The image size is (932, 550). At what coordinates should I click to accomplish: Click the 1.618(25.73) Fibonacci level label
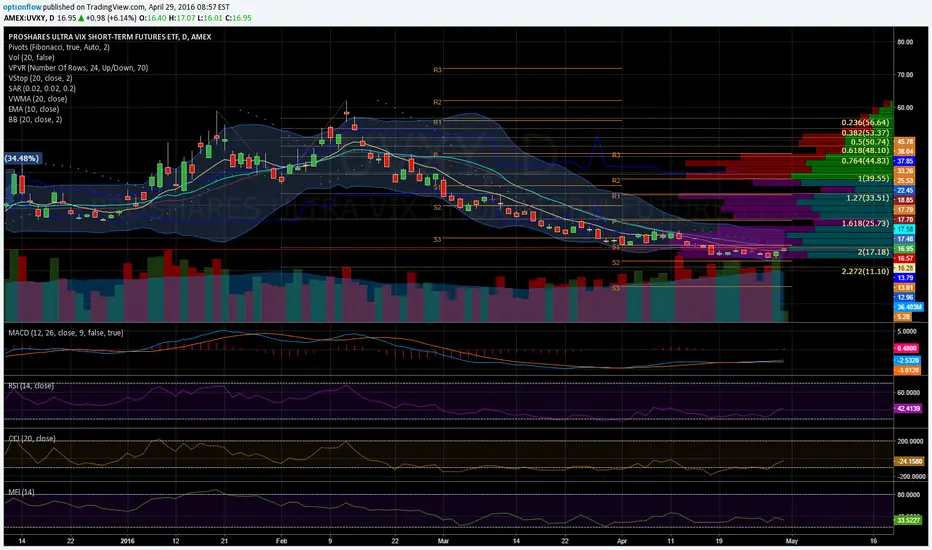(865, 224)
